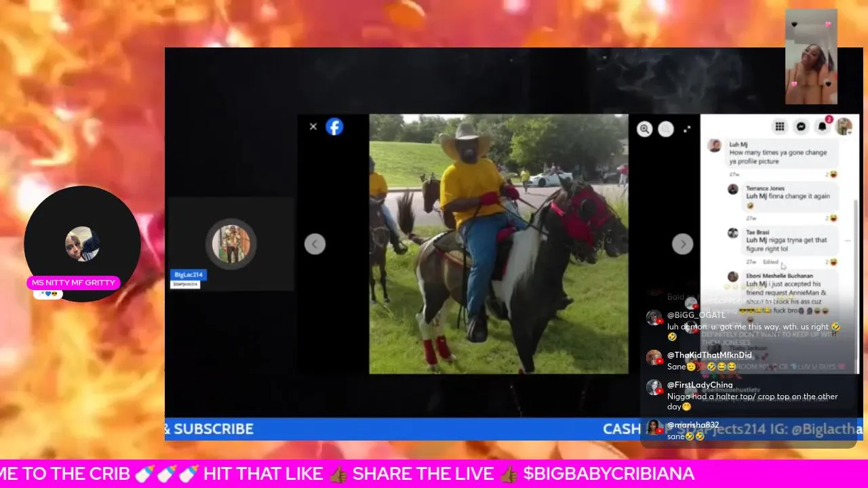Click the '& SUBSCRIBE' banner text
This screenshot has height=488, width=868.
pos(210,429)
